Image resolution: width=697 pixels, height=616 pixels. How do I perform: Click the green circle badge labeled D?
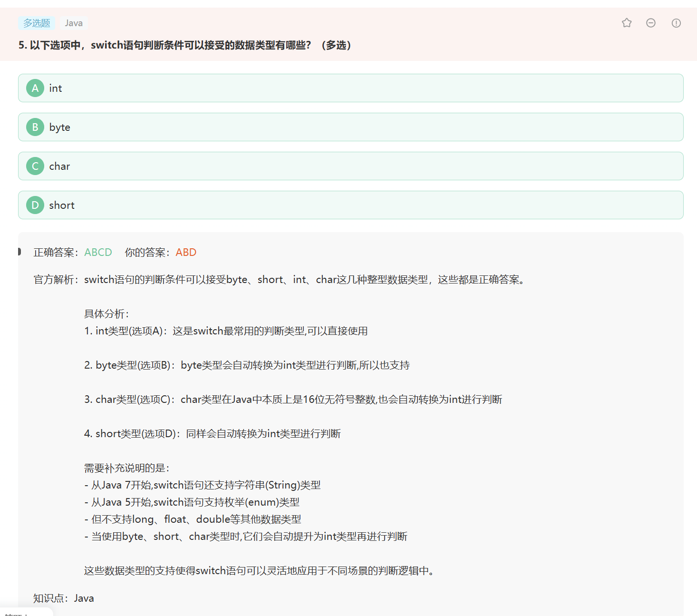click(35, 205)
